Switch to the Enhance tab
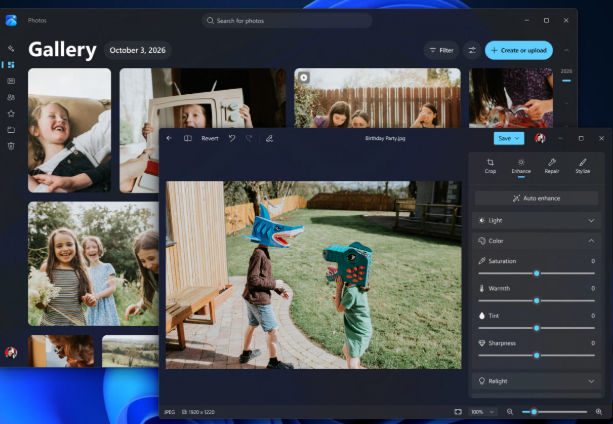613x424 pixels. pos(521,166)
